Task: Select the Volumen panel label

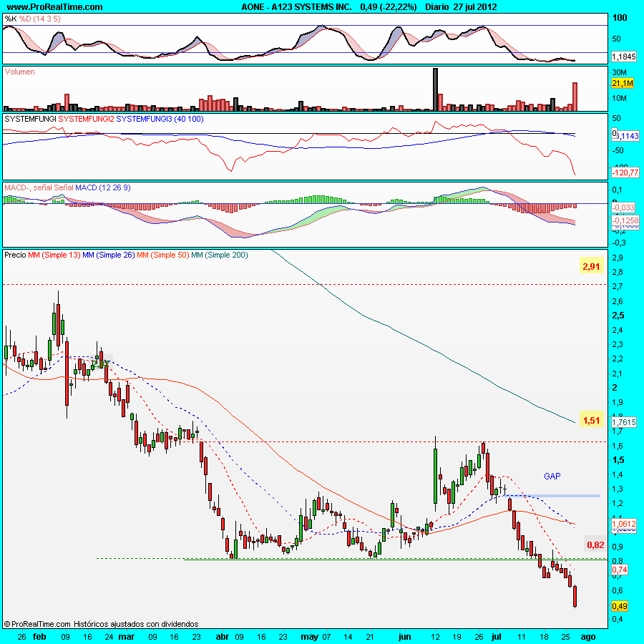Action: [x=20, y=72]
